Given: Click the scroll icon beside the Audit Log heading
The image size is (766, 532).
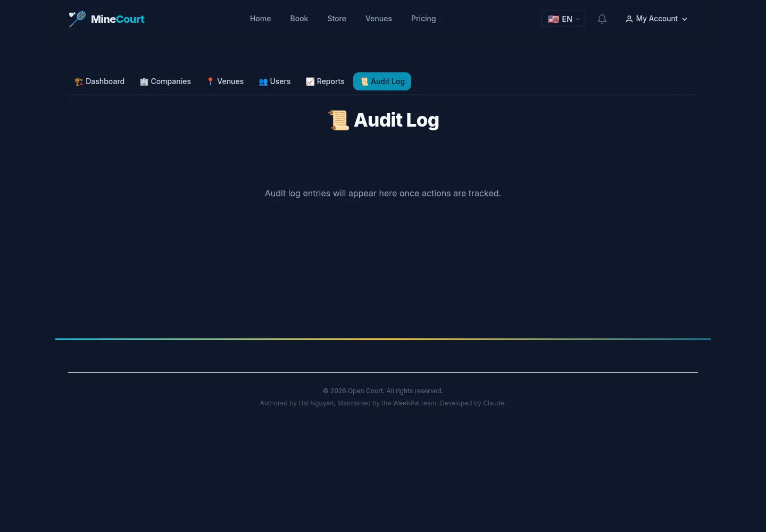Looking at the screenshot, I should 339,120.
